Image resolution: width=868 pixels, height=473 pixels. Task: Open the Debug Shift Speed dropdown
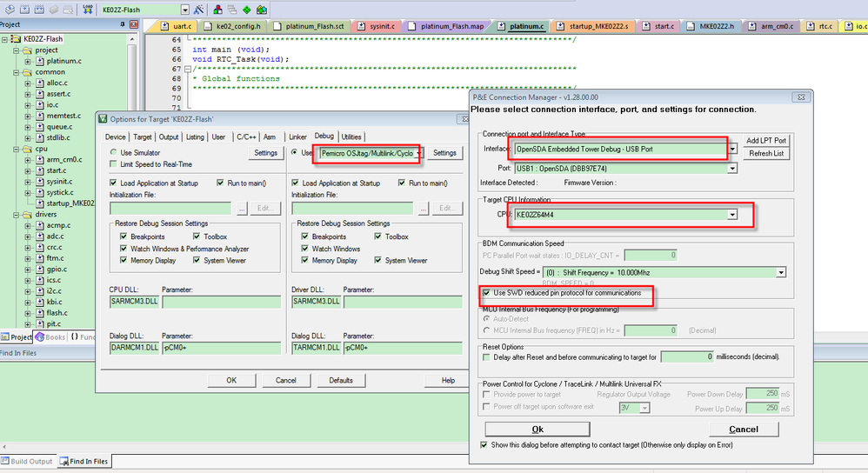pyautogui.click(x=781, y=272)
